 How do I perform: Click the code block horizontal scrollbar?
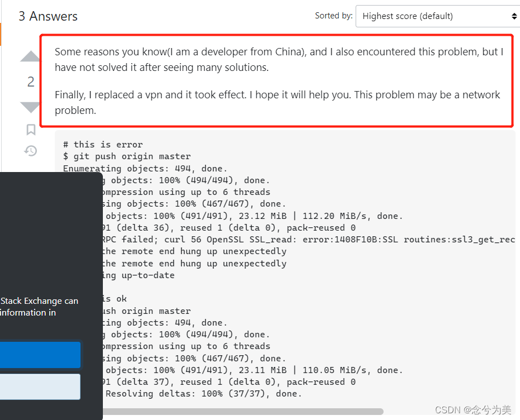243,412
